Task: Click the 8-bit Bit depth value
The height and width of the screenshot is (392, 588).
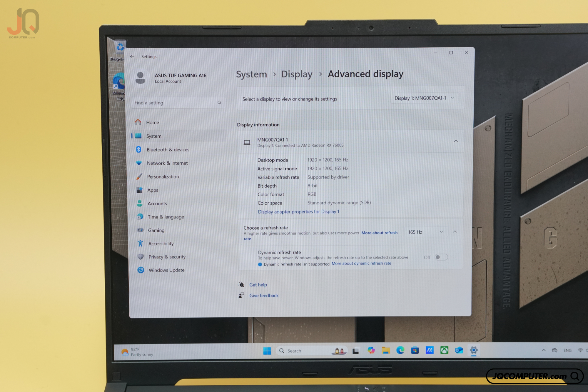Action: pyautogui.click(x=313, y=186)
